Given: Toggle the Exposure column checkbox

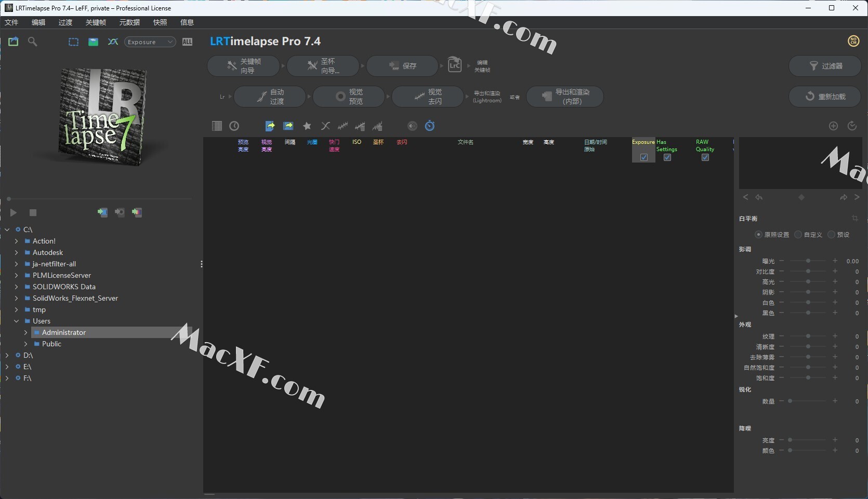Looking at the screenshot, I should pos(644,157).
